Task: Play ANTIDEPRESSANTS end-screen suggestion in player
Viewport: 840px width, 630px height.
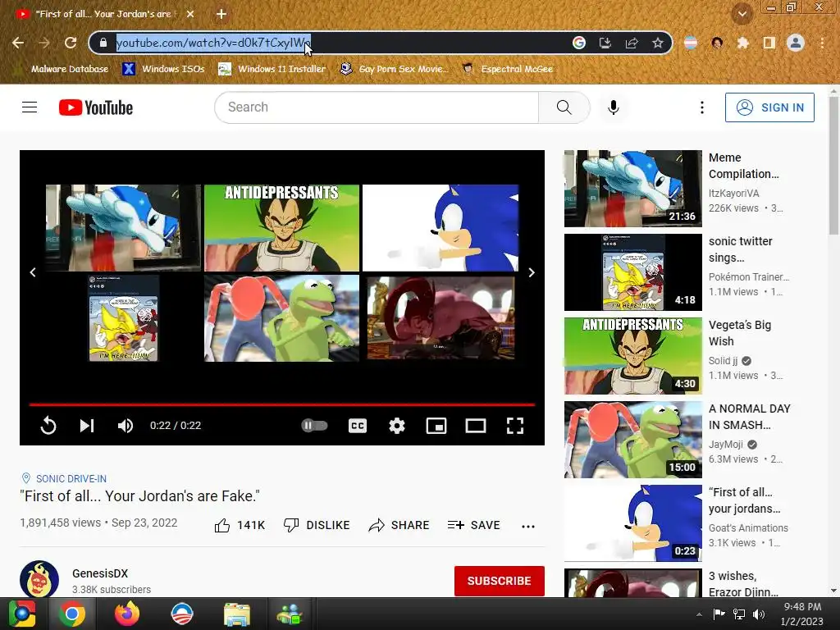Action: coord(282,228)
